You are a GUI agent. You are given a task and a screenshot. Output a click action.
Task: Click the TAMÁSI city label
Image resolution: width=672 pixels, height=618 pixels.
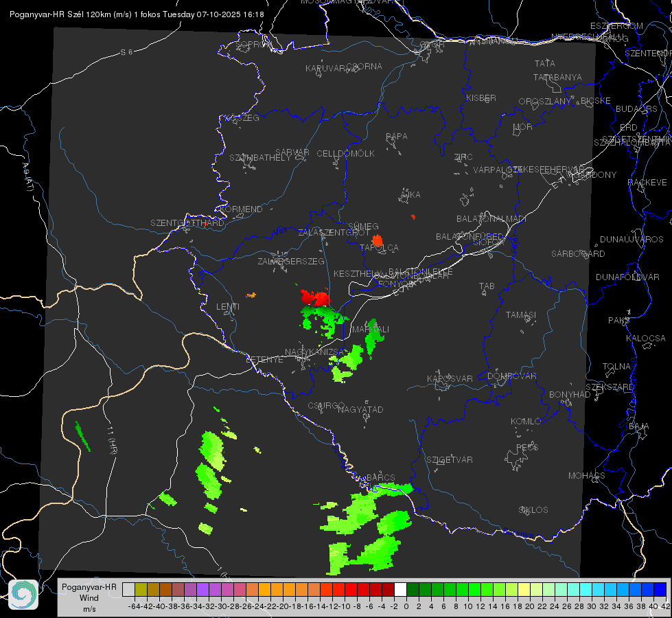[x=521, y=314]
